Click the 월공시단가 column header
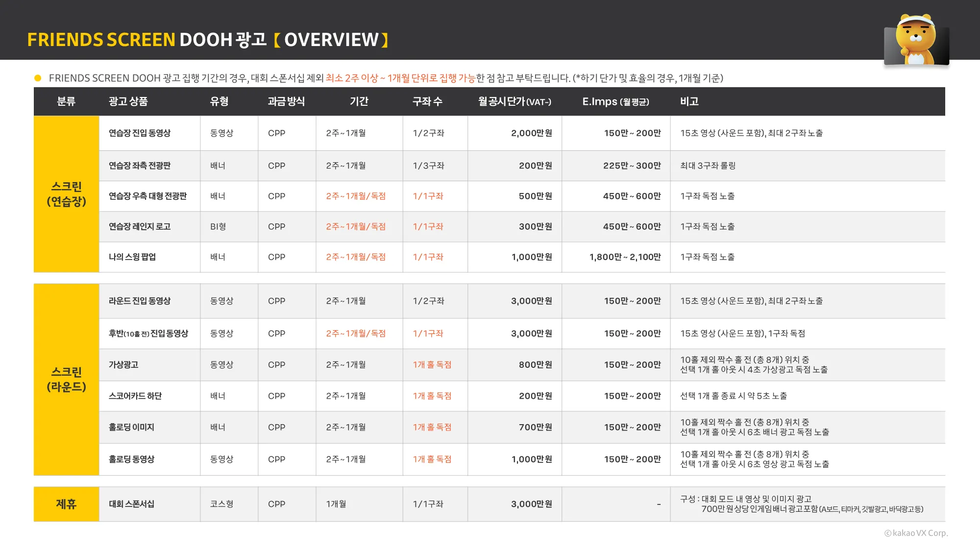 coord(514,101)
